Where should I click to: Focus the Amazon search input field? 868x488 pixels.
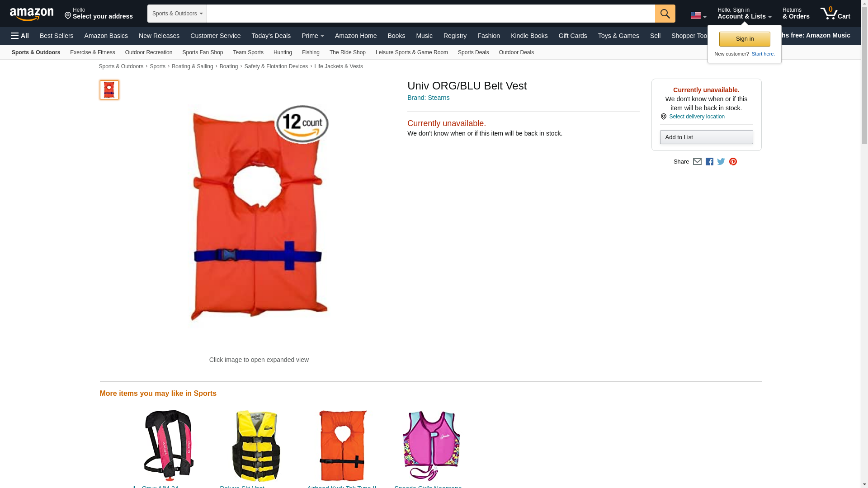(431, 14)
